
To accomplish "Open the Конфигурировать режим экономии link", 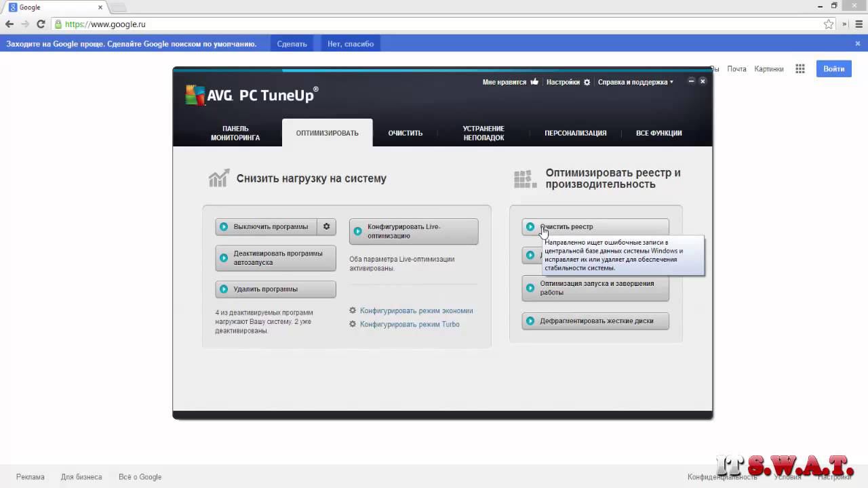I will (416, 310).
